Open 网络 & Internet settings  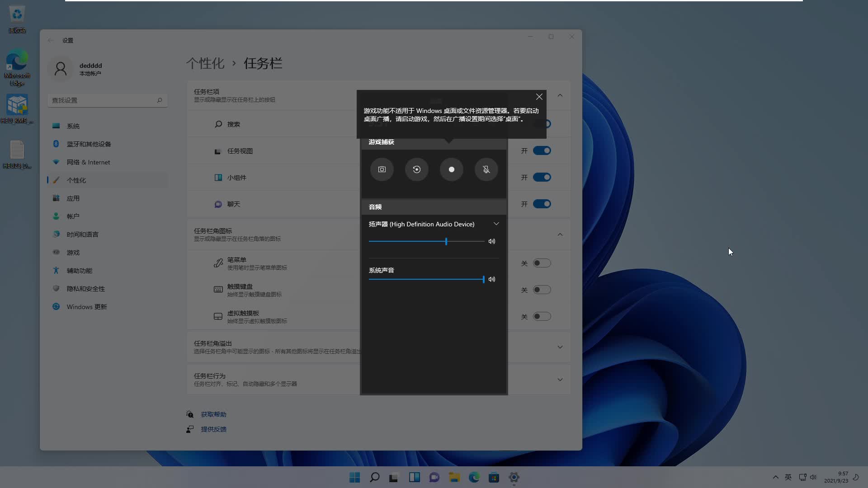(108, 162)
